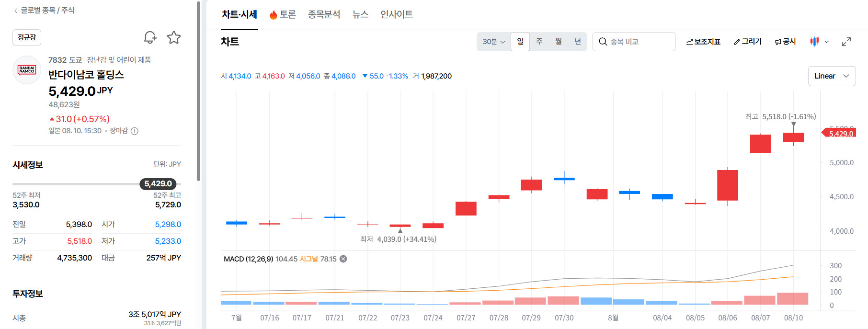Click the 정규장 button
Image resolution: width=868 pixels, height=329 pixels.
pos(27,37)
